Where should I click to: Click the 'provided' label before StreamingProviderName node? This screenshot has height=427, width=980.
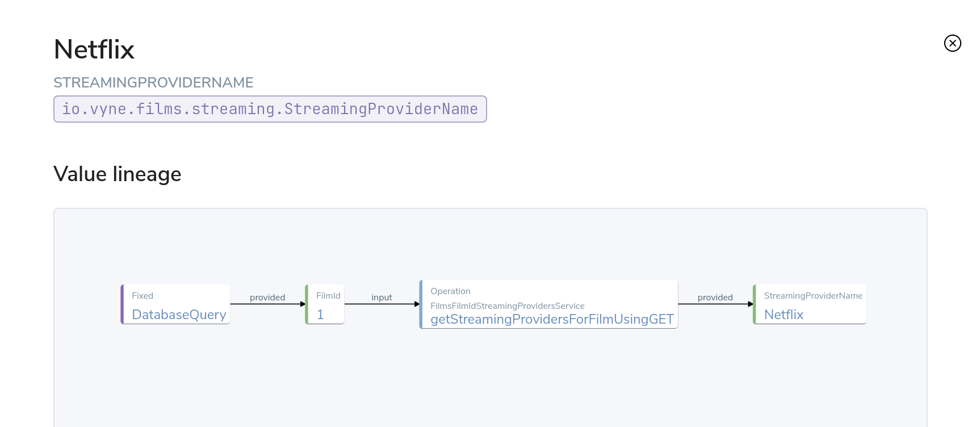click(x=715, y=298)
